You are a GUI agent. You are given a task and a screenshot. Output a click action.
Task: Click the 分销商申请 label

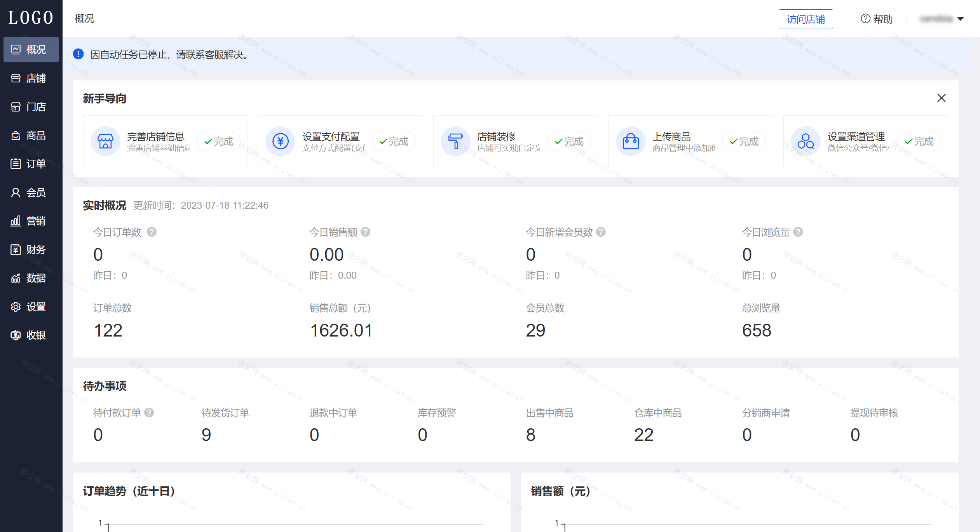(x=766, y=413)
